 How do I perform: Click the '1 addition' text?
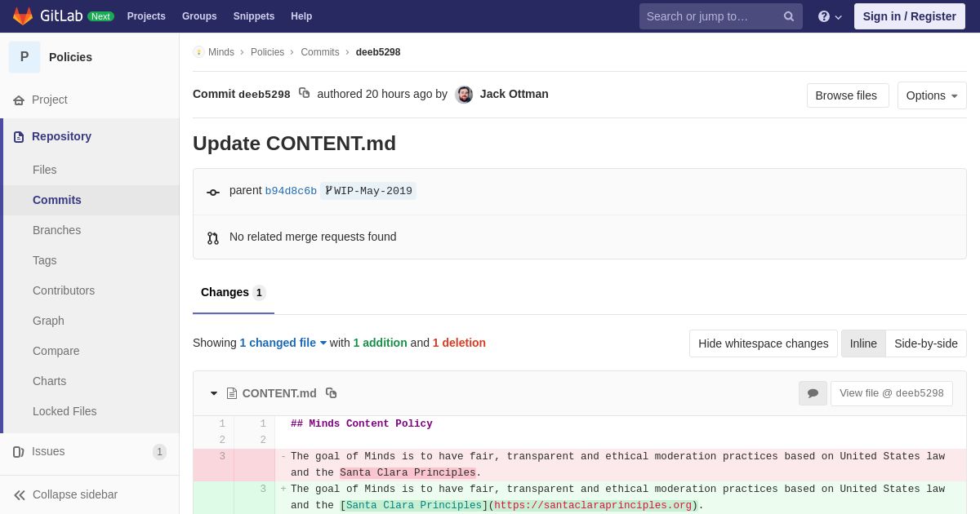[380, 343]
